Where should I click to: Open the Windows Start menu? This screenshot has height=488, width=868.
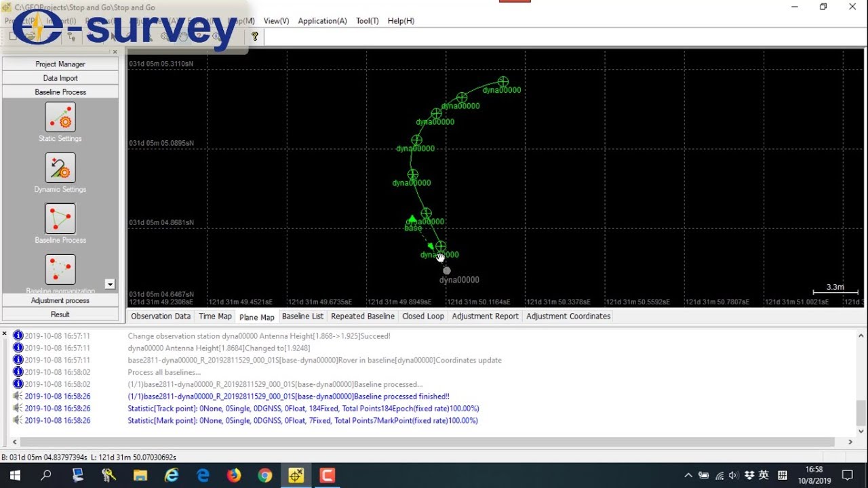click(x=15, y=475)
